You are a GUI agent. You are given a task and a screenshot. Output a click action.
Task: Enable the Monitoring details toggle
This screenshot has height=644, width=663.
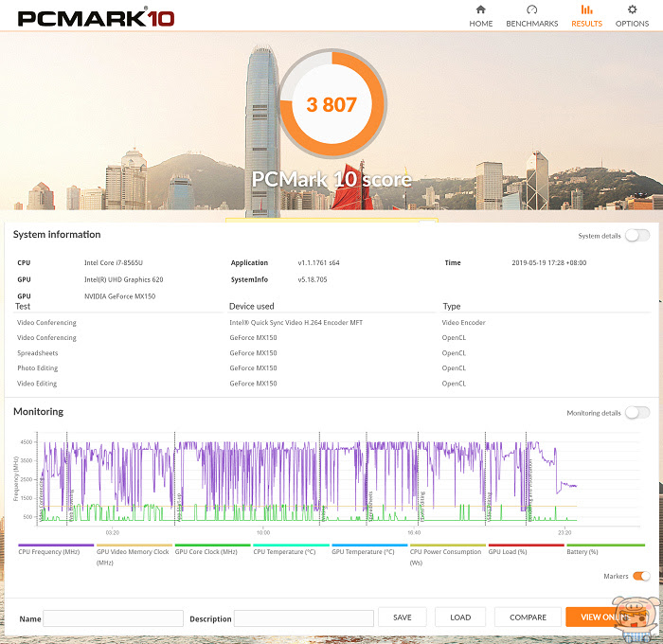pyautogui.click(x=637, y=412)
